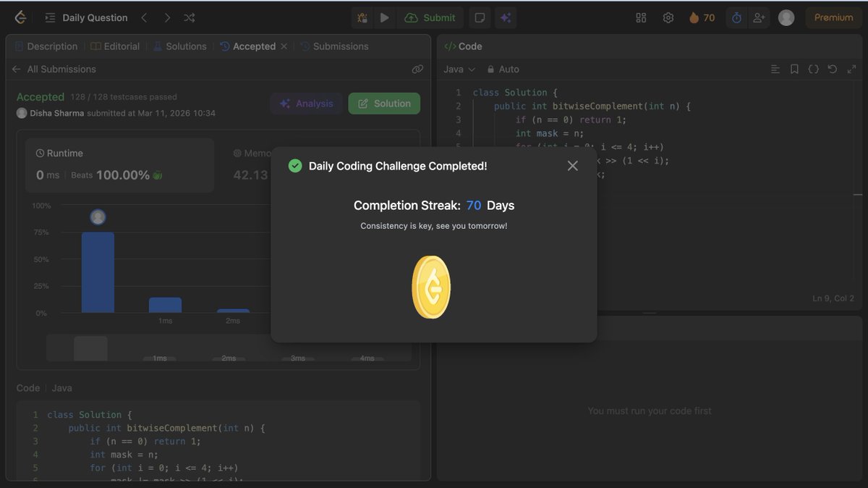The width and height of the screenshot is (868, 488).
Task: Click the timer stopwatch icon
Action: coord(736,17)
